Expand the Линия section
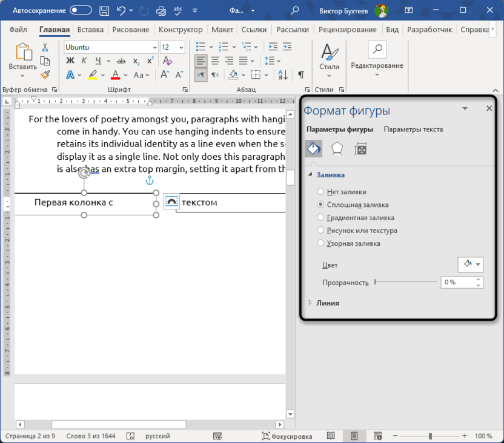 (327, 303)
